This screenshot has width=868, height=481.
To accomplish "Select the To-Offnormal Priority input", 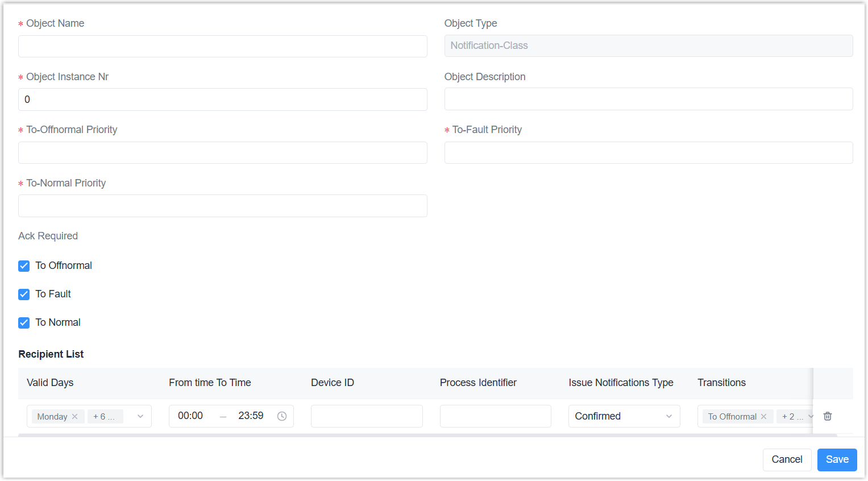I will (222, 152).
